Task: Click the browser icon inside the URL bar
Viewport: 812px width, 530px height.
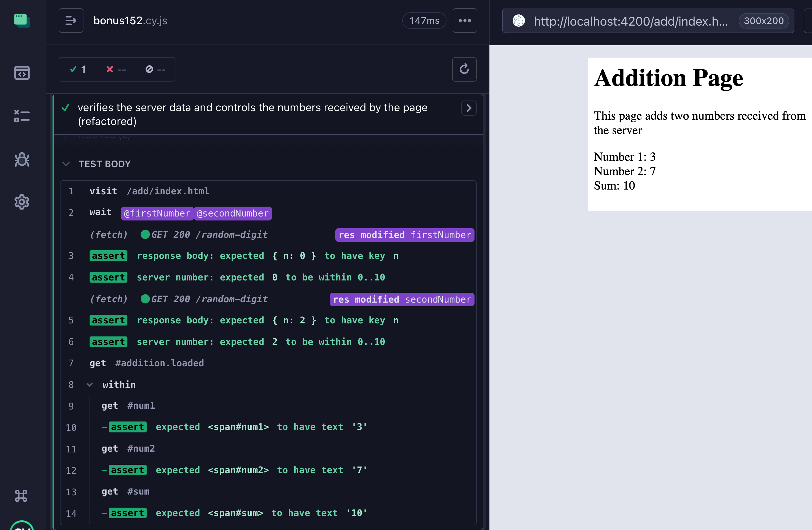Action: point(519,21)
